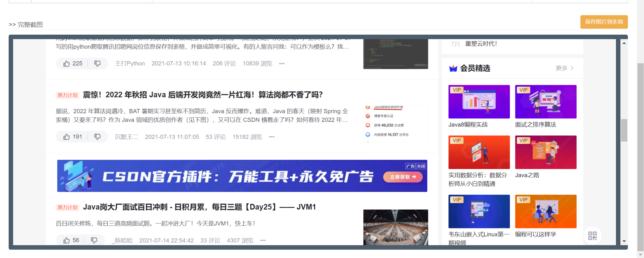The image size is (644, 258).
Task: Click the QR code floating icon
Action: [592, 236]
